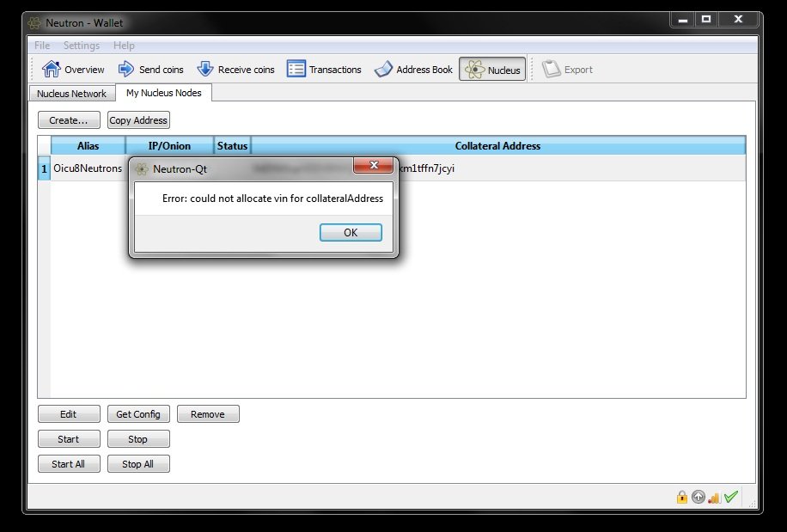Show the Transactions list
Screen dimensions: 787x532
[x=324, y=70]
